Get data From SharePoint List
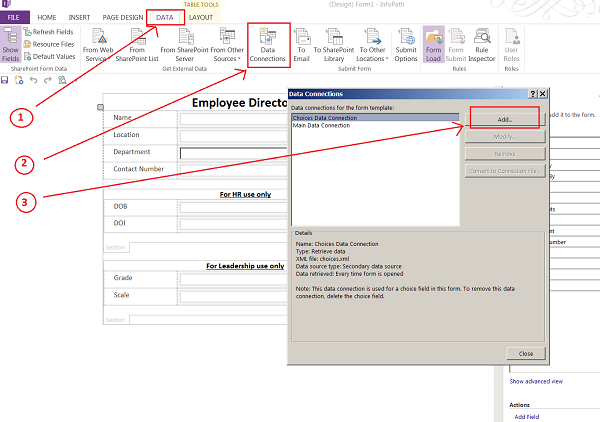This screenshot has height=422, width=600. click(x=137, y=44)
